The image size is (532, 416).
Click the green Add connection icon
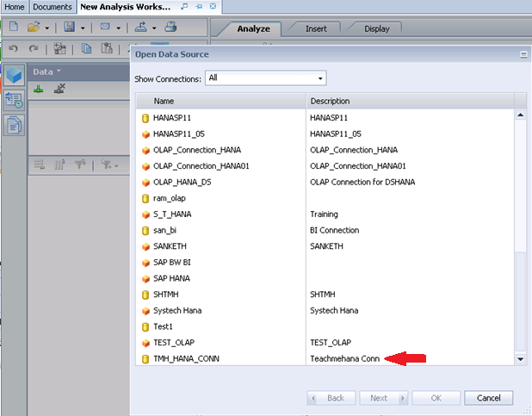39,90
